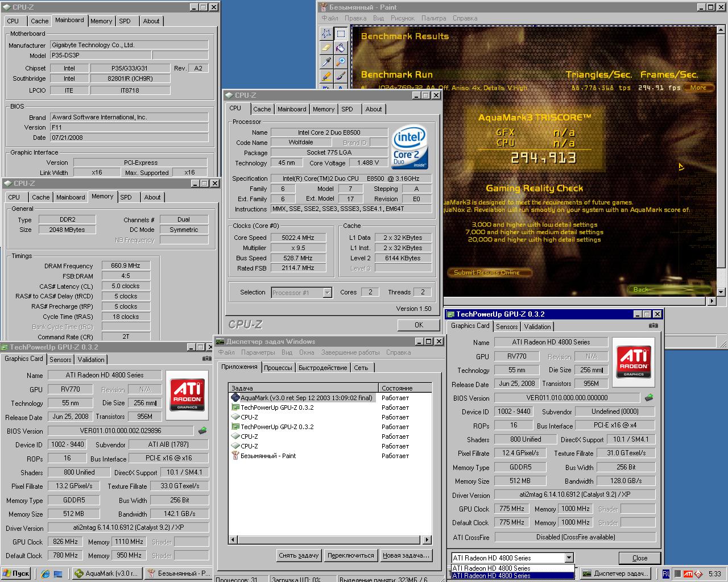Activate the magnifier tool in Paint
The height and width of the screenshot is (582, 728).
click(340, 62)
